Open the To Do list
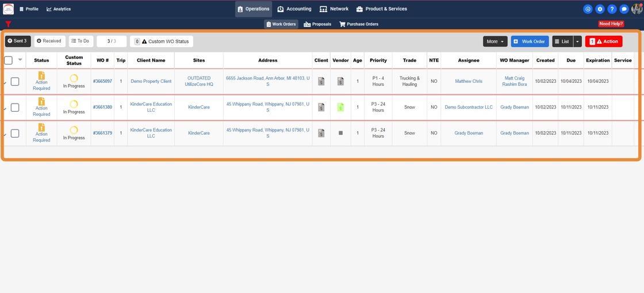 (81, 41)
